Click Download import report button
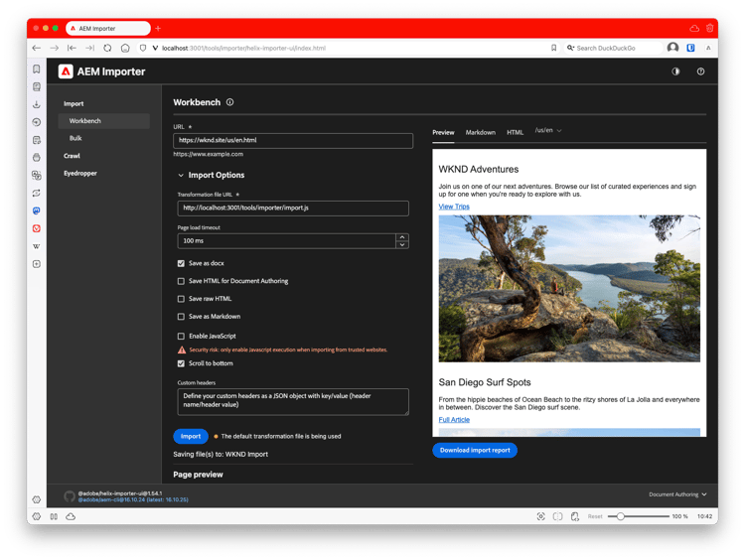Viewport: 745px width, 560px height. click(x=475, y=450)
